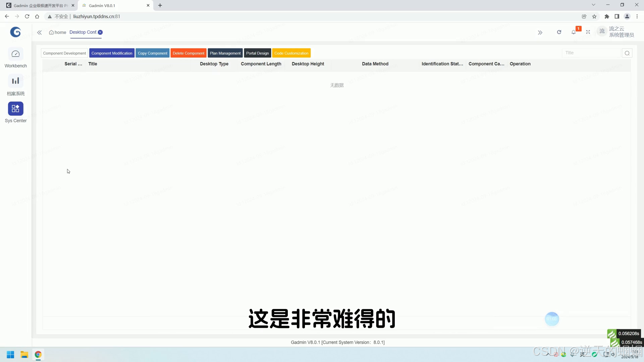Open Plan Management
Image resolution: width=644 pixels, height=362 pixels.
[x=225, y=53]
